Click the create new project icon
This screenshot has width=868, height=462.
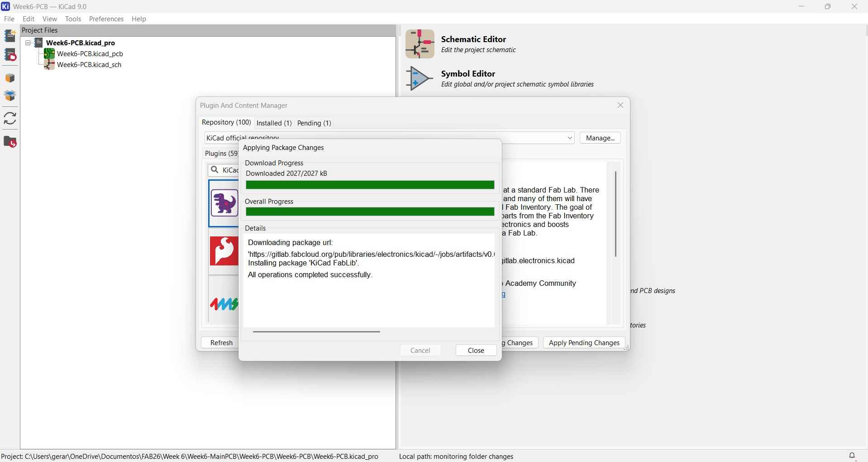[10, 35]
